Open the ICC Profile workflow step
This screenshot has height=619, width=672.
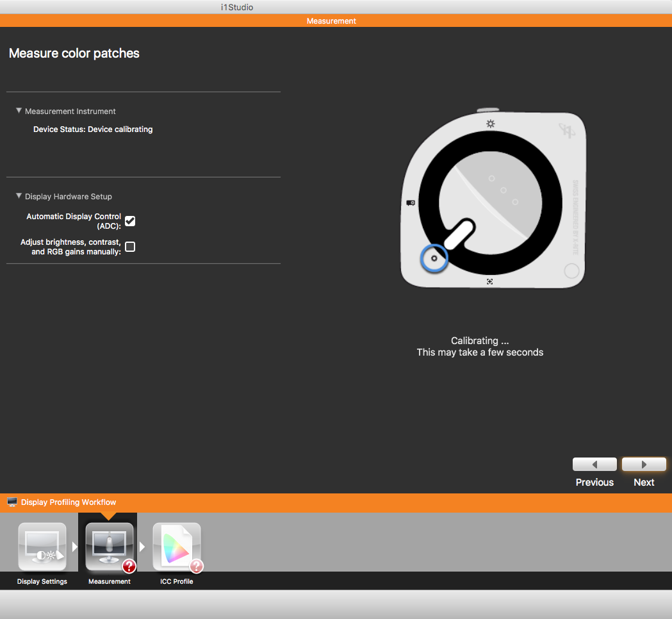coord(177,547)
